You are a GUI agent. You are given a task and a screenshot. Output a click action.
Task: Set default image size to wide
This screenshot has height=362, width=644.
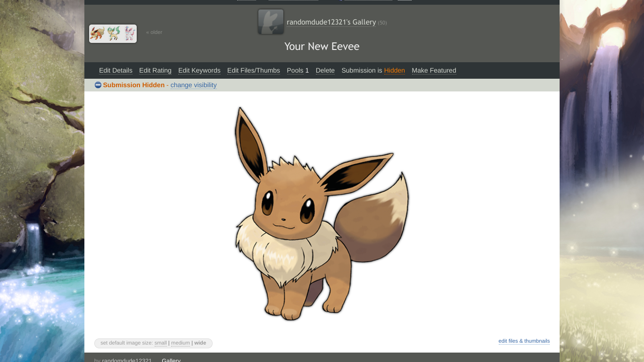[200, 343]
